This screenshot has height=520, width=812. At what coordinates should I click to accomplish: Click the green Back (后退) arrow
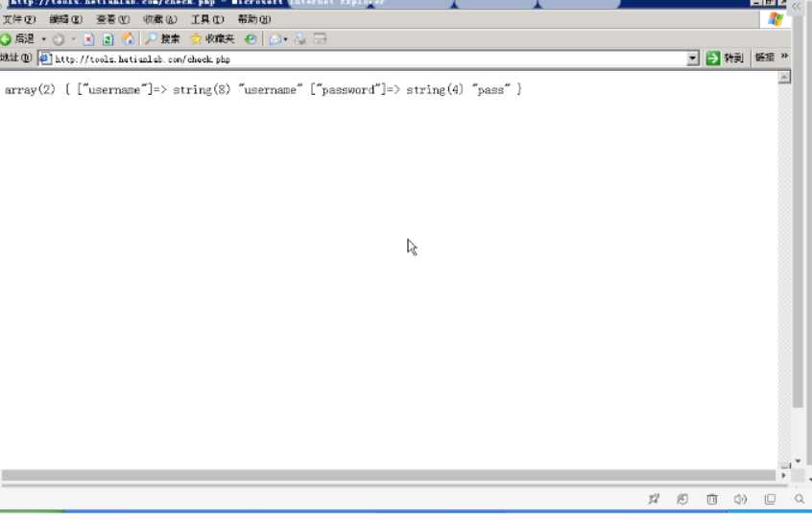click(6, 38)
